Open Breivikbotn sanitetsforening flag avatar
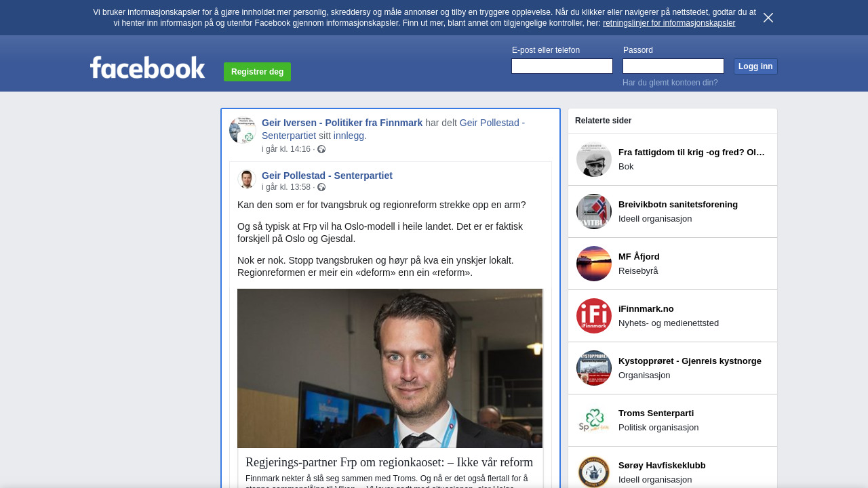 tap(594, 211)
